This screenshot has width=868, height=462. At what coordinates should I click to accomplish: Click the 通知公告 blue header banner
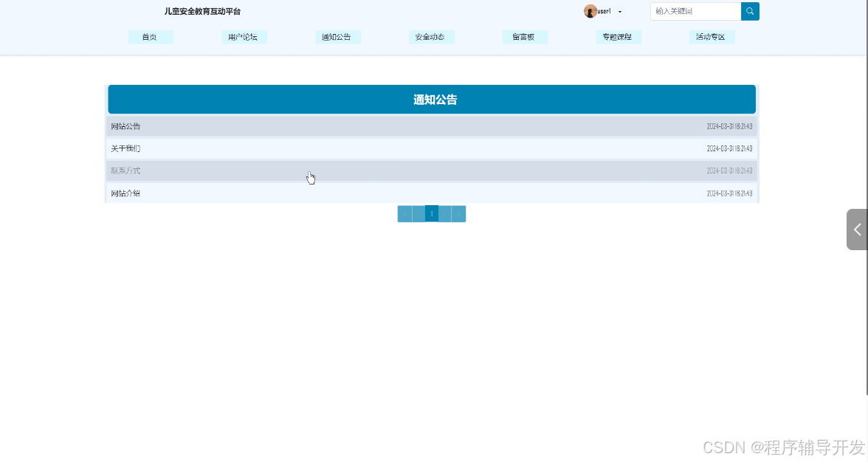(x=432, y=99)
